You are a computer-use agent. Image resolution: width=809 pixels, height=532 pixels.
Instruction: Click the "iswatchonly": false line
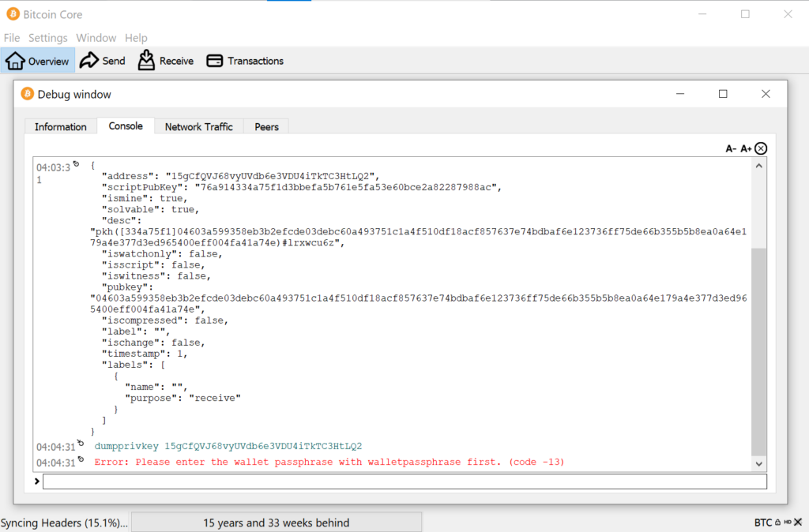(x=161, y=253)
